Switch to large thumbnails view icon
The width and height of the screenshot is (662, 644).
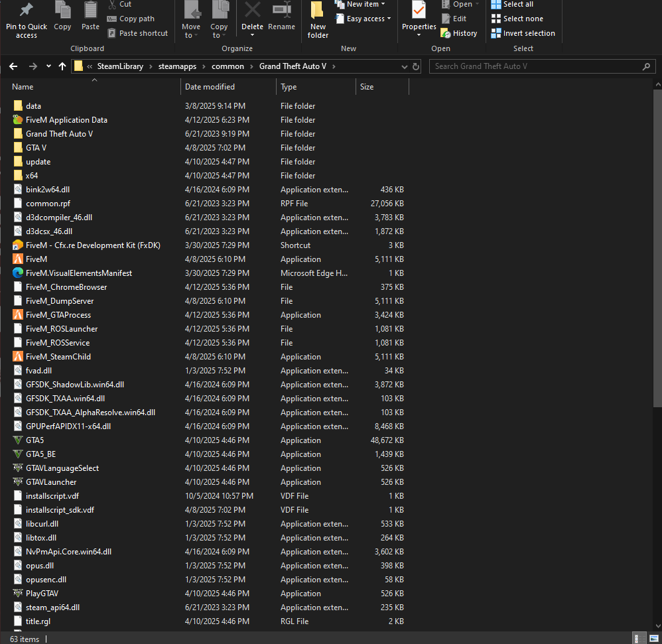point(653,638)
